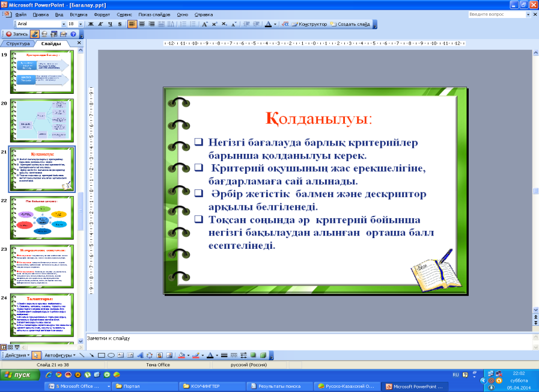Increase indent level button
The height and width of the screenshot is (392, 539).
pyautogui.click(x=256, y=24)
